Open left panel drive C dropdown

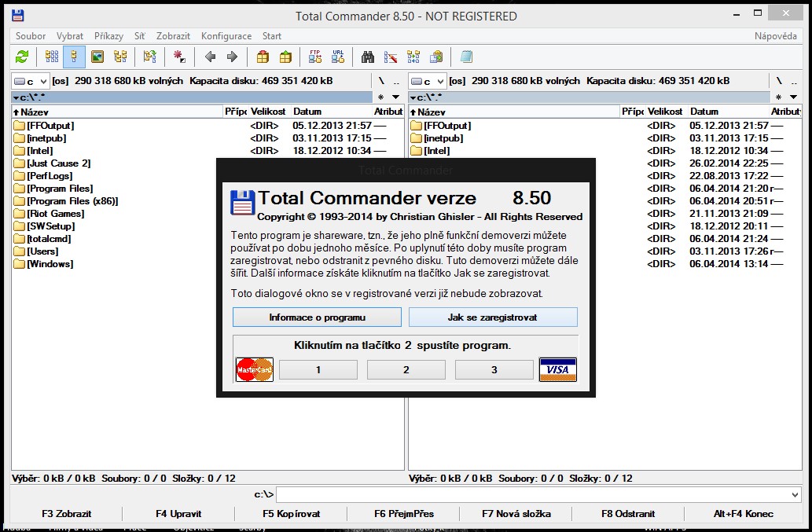tap(31, 81)
